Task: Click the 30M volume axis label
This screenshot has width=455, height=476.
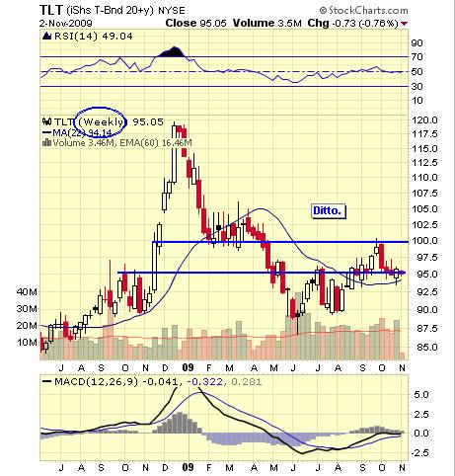Action: point(27,309)
